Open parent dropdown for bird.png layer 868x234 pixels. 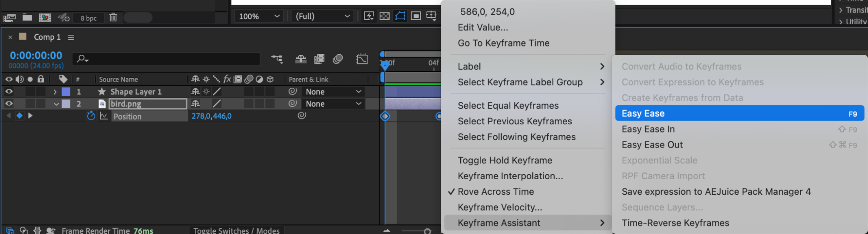(333, 104)
